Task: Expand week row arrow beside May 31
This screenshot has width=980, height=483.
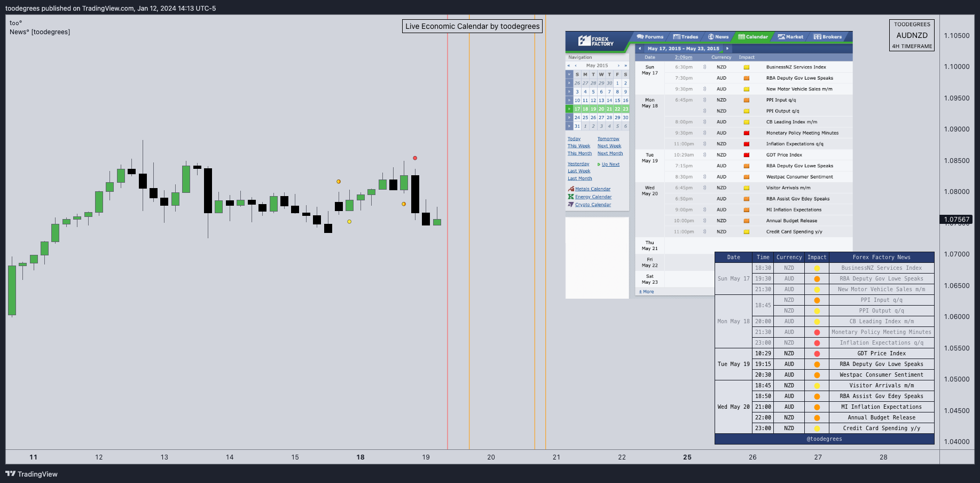Action: (569, 126)
